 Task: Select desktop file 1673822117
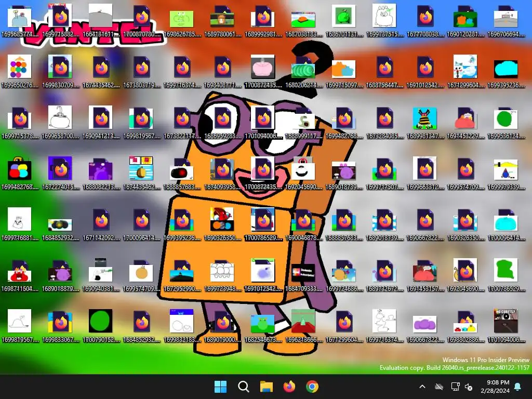pos(182,123)
